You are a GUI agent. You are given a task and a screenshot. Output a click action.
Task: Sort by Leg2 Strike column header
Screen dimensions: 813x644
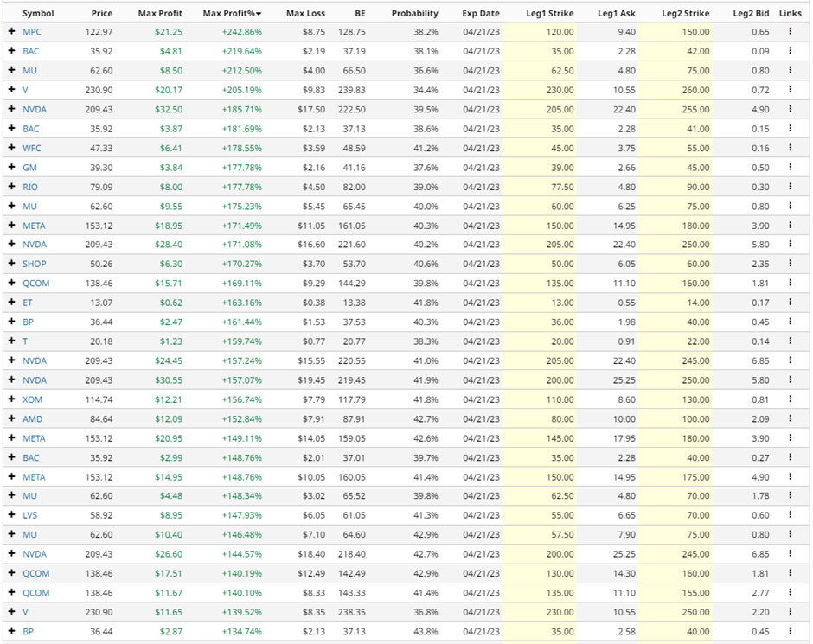pyautogui.click(x=686, y=14)
